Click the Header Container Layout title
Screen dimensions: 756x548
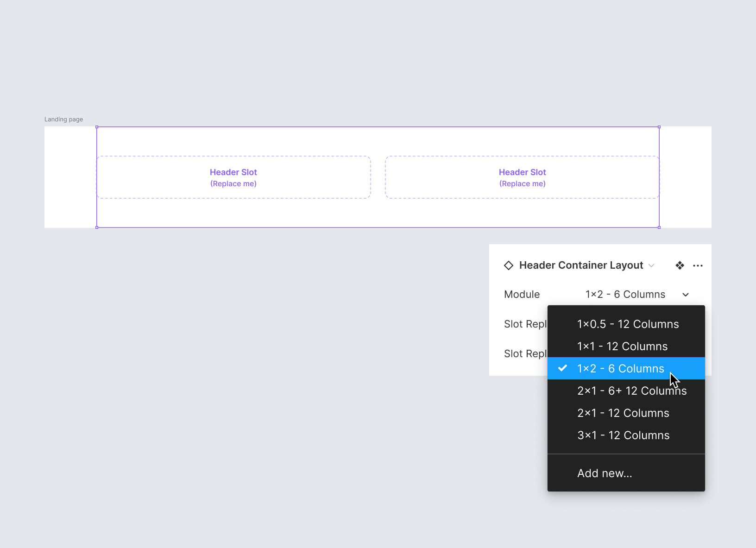581,265
